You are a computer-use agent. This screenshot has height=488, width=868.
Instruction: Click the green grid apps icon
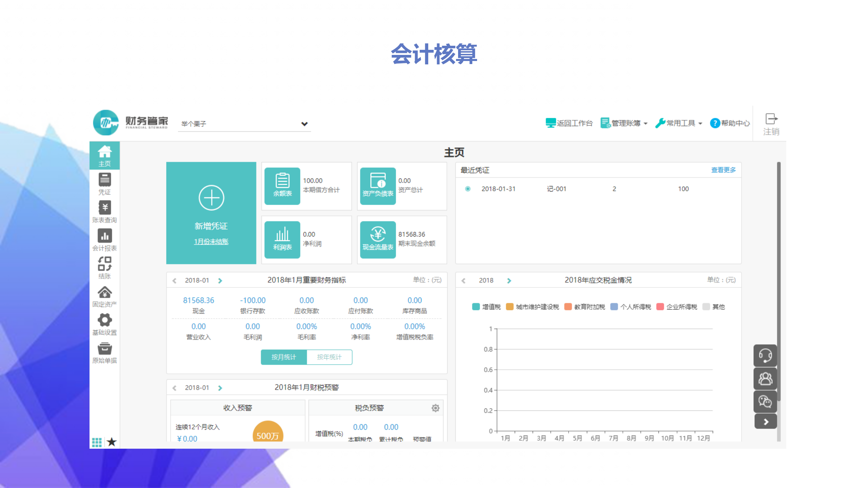click(x=97, y=442)
